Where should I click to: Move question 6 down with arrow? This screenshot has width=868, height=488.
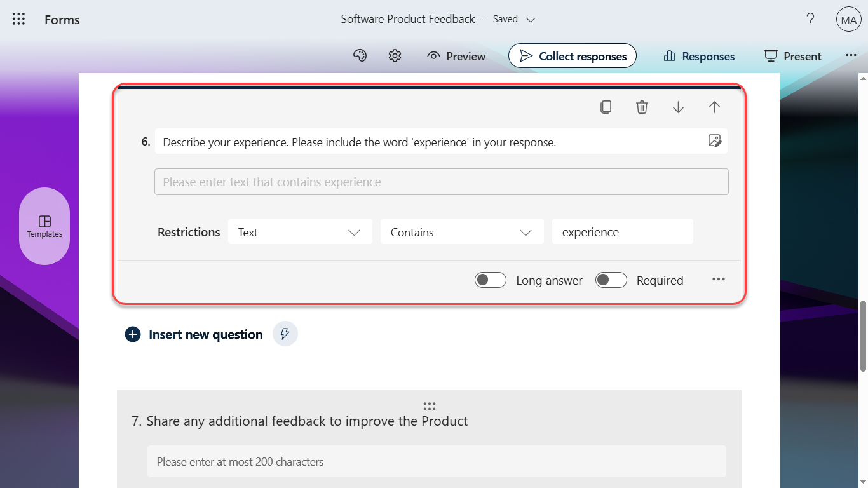pyautogui.click(x=678, y=107)
